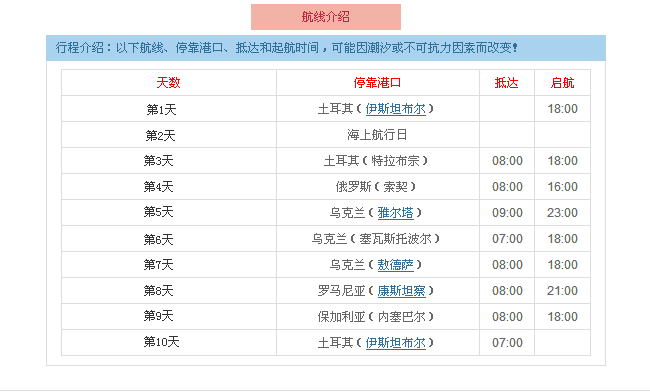Open the 伊斯坦布尔 link in day 1 row

pos(395,109)
